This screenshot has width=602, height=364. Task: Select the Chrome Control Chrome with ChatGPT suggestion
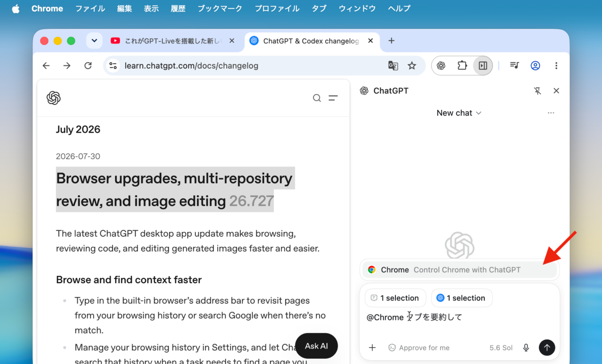point(459,269)
